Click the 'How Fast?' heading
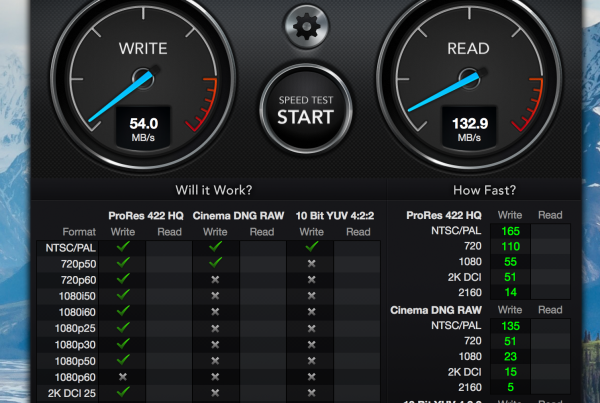Image resolution: width=600 pixels, height=403 pixels. pyautogui.click(x=484, y=190)
